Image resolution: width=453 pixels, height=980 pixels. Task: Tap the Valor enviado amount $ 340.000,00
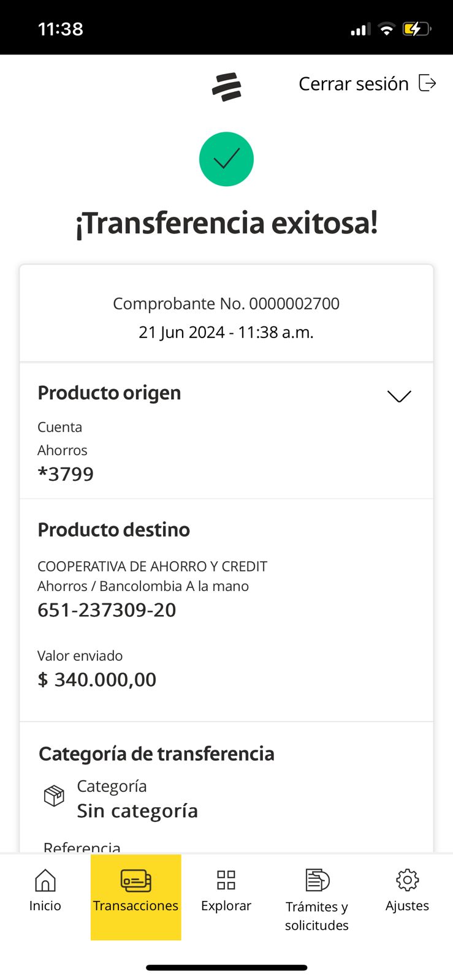[97, 679]
